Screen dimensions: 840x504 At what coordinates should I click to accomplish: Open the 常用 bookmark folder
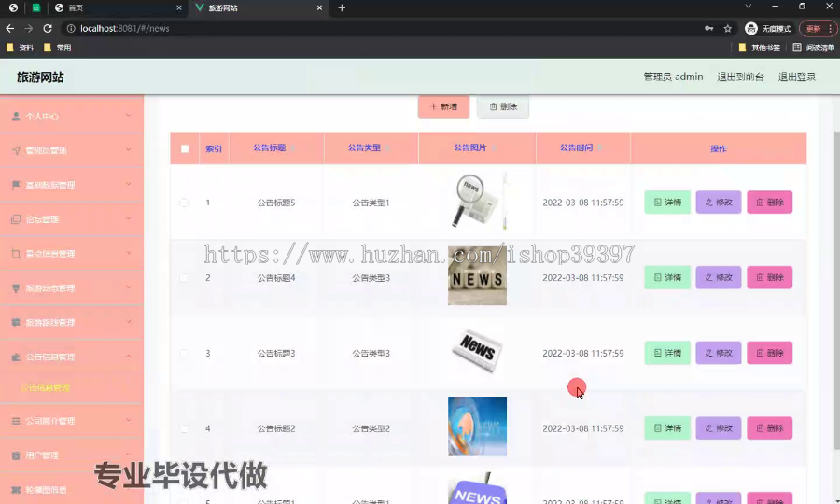coord(57,48)
